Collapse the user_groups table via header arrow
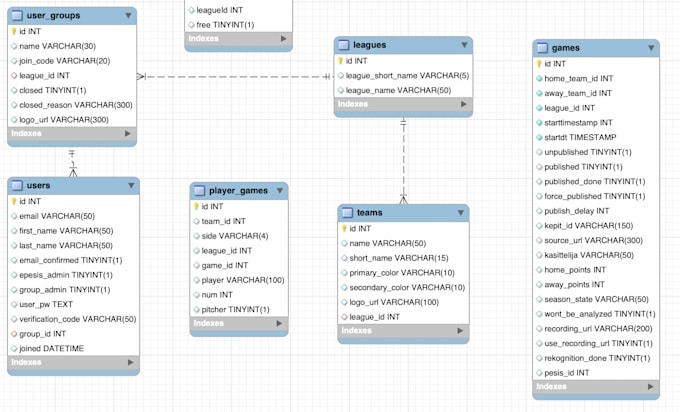Viewport: 680px width, 412px height. (128, 16)
